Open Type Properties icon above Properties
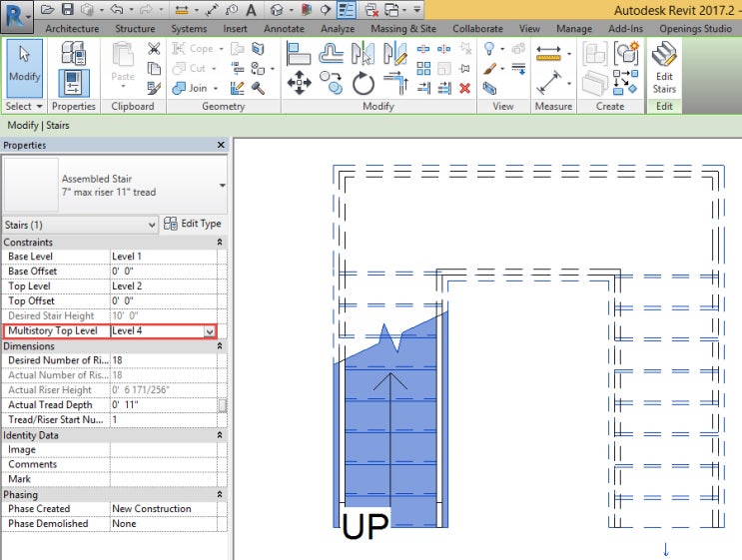 (x=73, y=53)
